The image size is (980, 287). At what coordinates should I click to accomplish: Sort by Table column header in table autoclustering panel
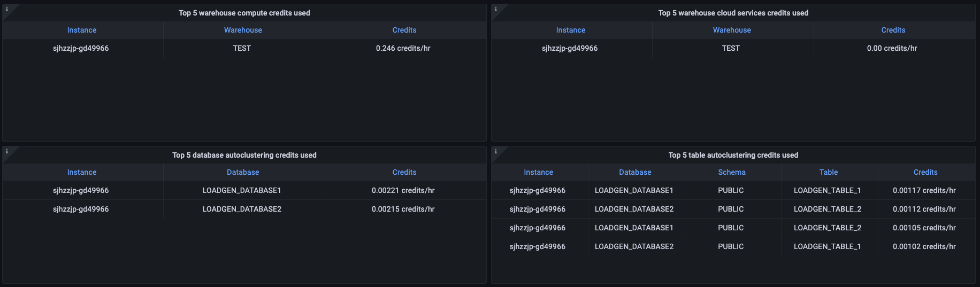pyautogui.click(x=829, y=172)
